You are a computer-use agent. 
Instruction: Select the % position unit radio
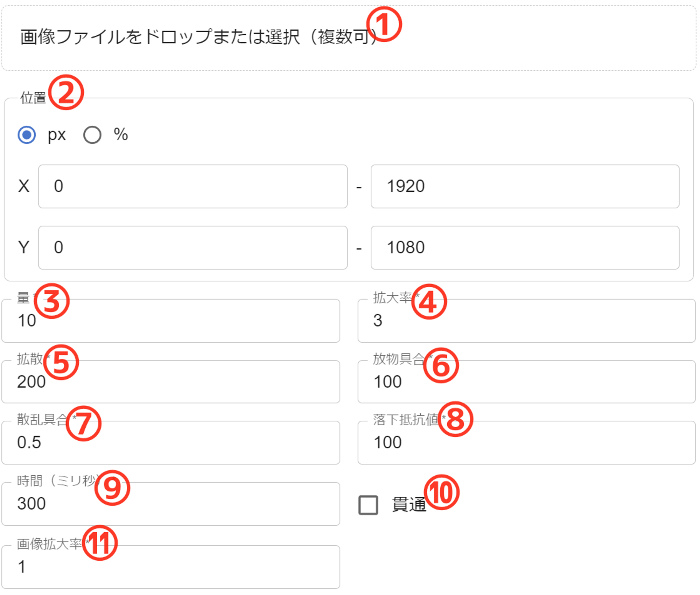[x=92, y=135]
